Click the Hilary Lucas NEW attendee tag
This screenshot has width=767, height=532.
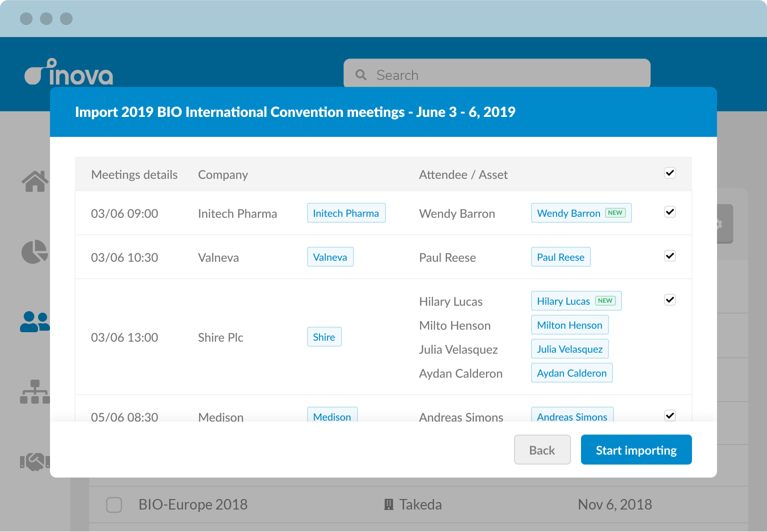576,301
